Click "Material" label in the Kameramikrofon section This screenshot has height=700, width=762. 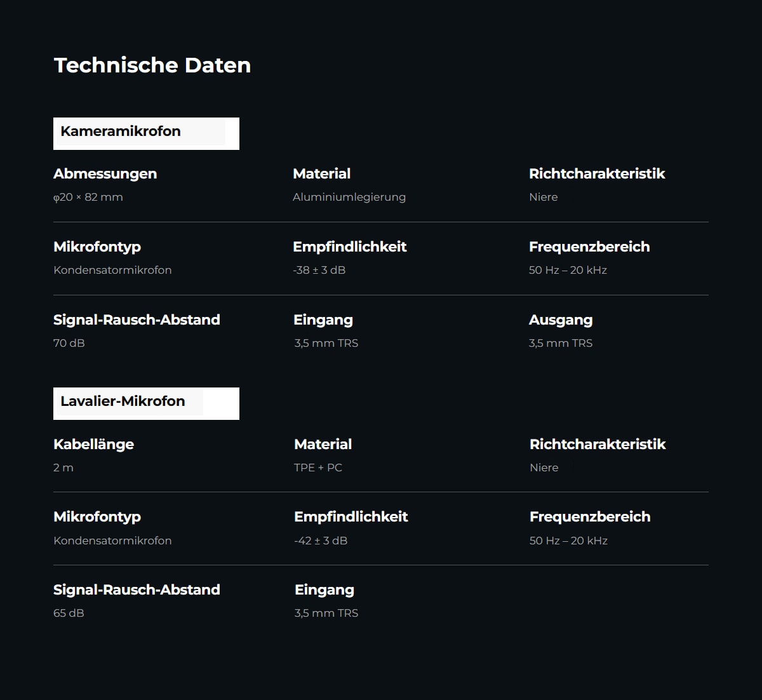322,174
